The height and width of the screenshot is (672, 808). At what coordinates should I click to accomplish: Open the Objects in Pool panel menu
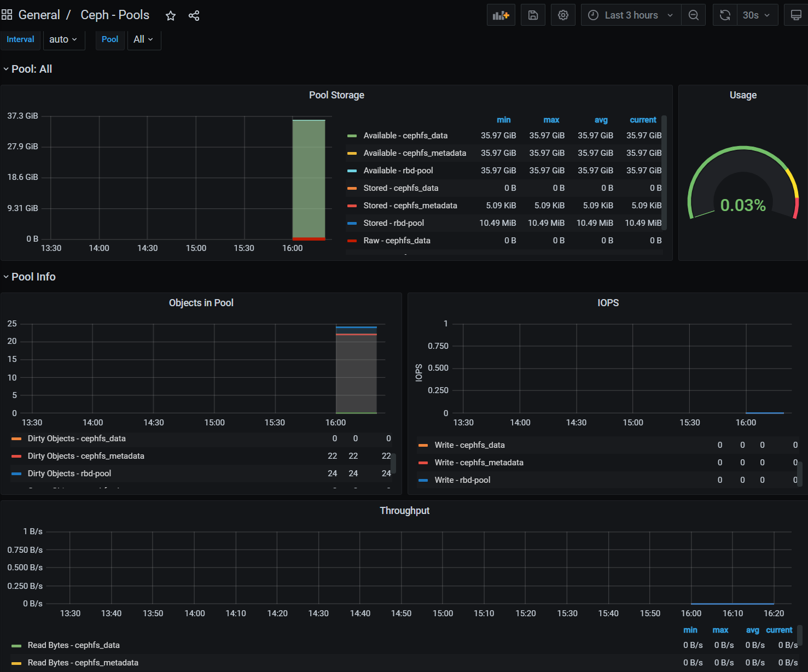click(201, 303)
